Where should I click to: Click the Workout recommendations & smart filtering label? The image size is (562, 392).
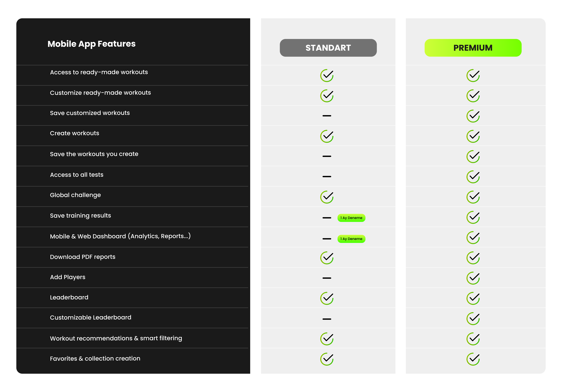click(116, 338)
